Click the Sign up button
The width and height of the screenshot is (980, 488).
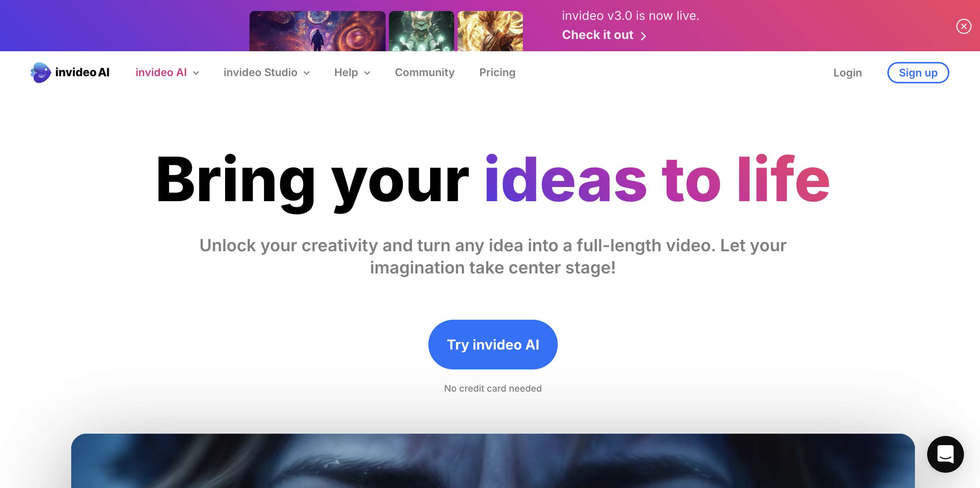coord(918,73)
